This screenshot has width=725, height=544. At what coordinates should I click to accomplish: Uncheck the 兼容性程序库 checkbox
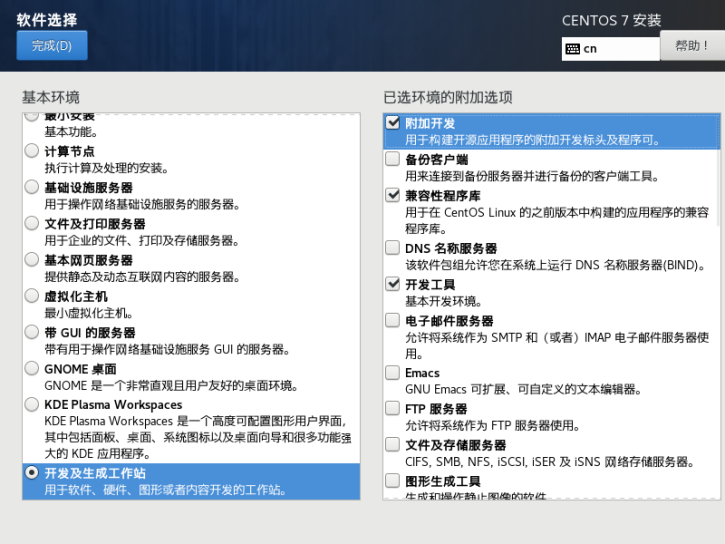click(x=393, y=195)
